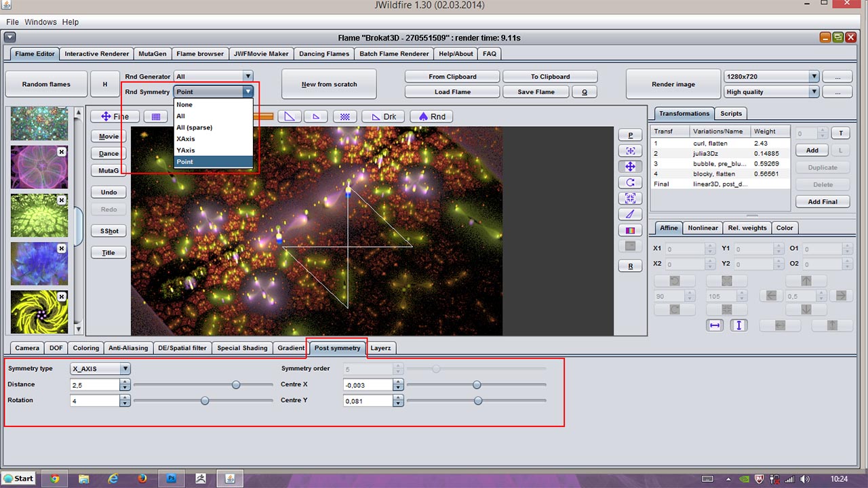Image resolution: width=868 pixels, height=488 pixels.
Task: Select the scale triangle tool icon
Action: tap(631, 198)
